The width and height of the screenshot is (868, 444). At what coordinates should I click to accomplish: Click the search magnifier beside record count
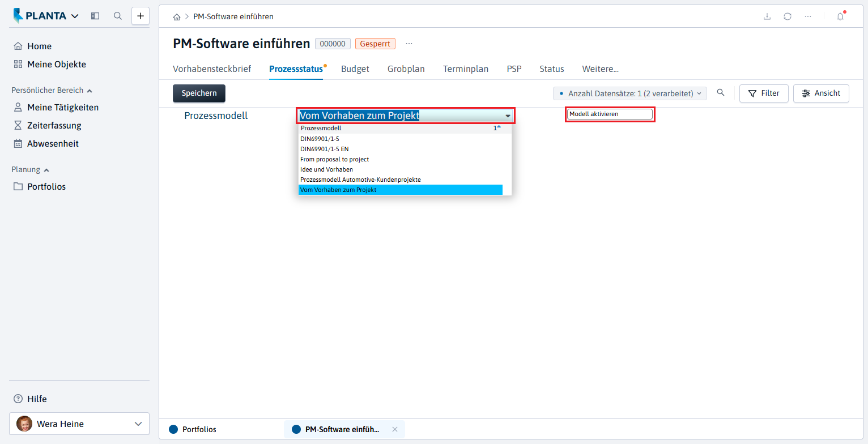coord(721,93)
